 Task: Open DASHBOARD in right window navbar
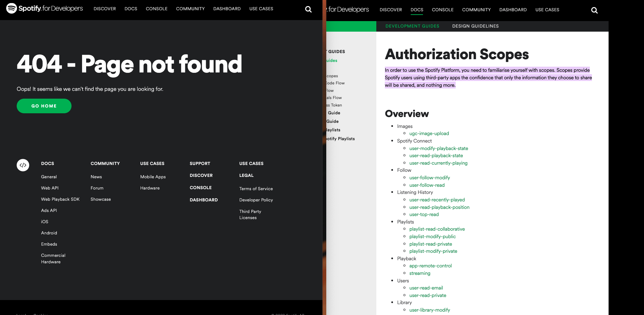pyautogui.click(x=513, y=10)
